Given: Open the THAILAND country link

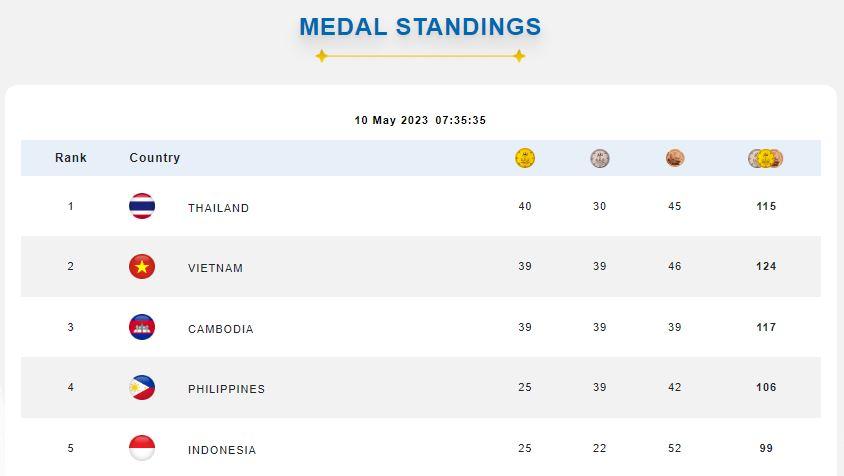Looking at the screenshot, I should point(218,208).
